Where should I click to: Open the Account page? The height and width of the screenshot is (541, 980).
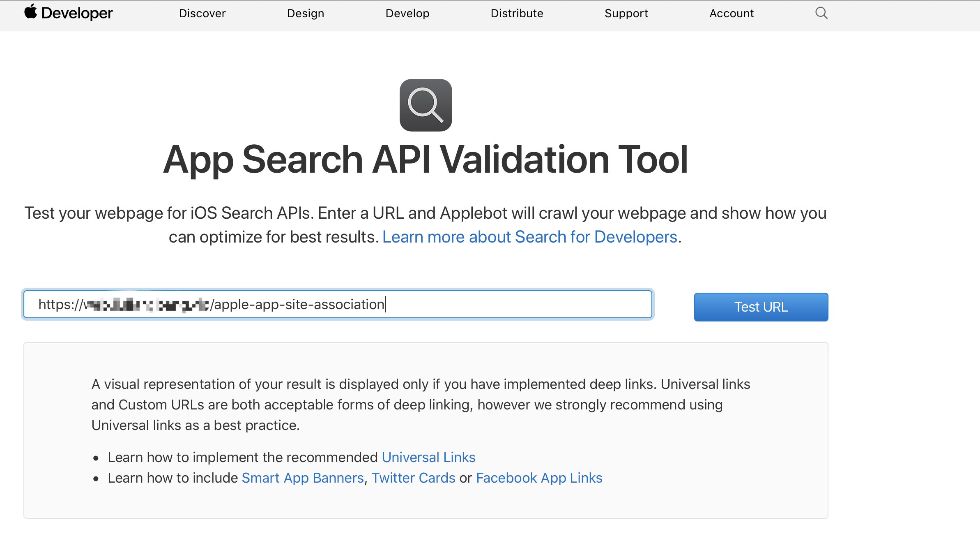pyautogui.click(x=731, y=13)
